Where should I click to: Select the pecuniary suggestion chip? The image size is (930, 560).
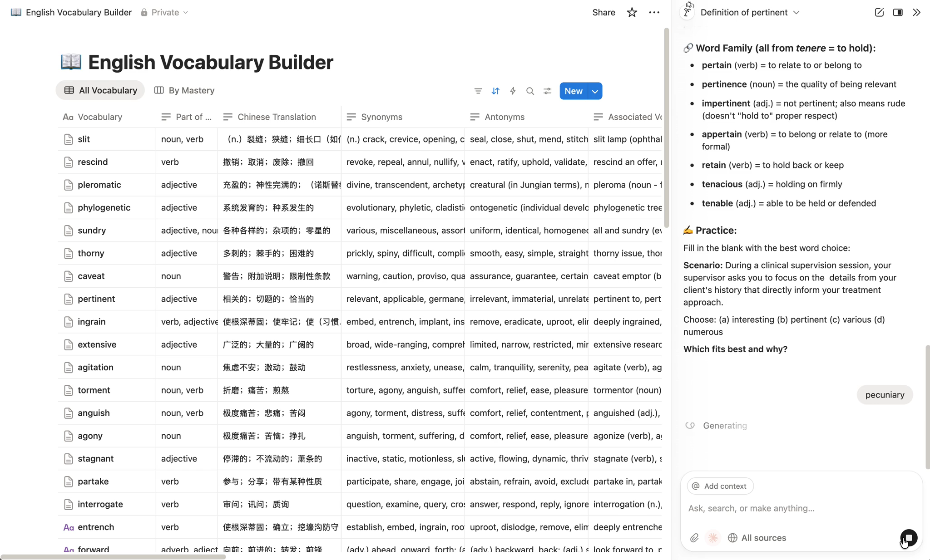pyautogui.click(x=884, y=394)
